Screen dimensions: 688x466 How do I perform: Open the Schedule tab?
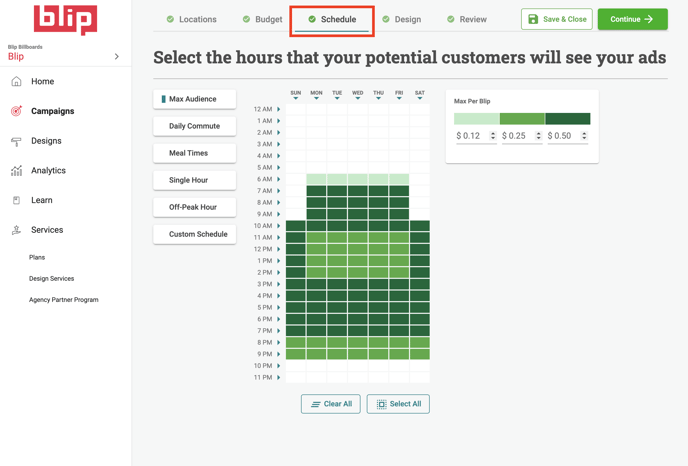click(x=332, y=19)
